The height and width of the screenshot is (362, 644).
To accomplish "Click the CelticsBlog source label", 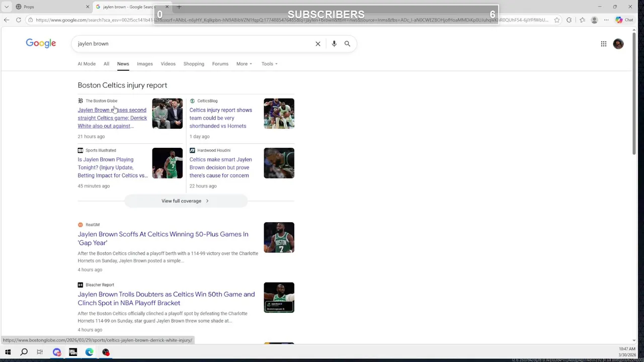I will point(207,101).
